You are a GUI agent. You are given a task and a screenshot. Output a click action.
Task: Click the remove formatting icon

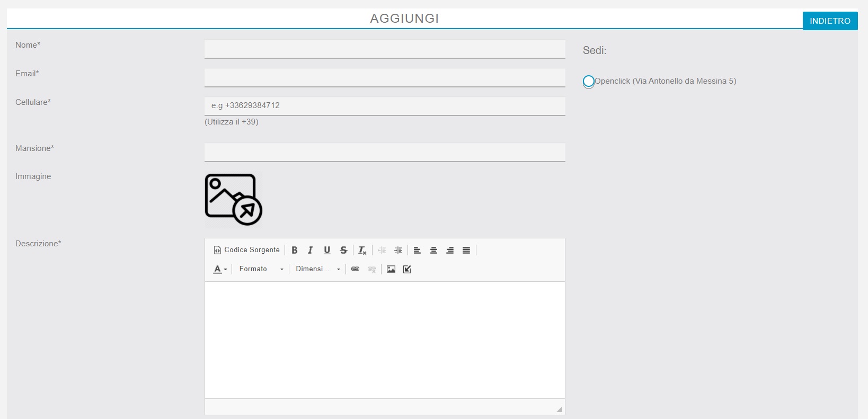(362, 250)
